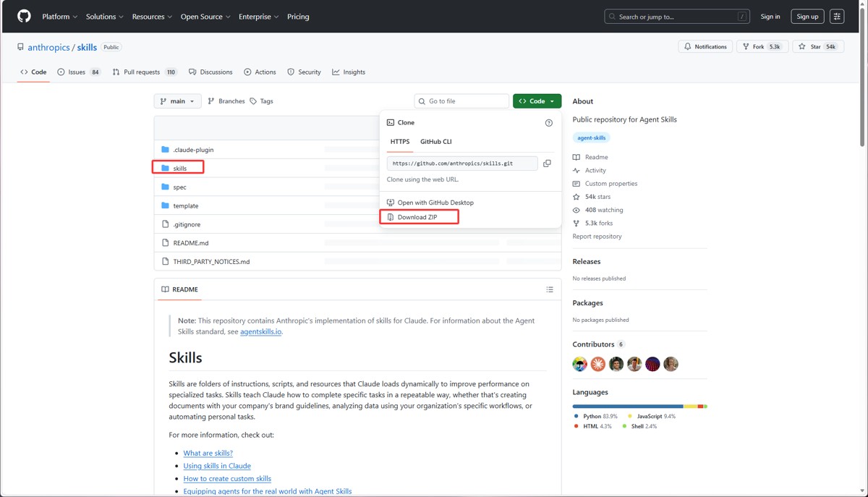This screenshot has height=497, width=868.
Task: Click the Go to file search field
Action: click(461, 101)
